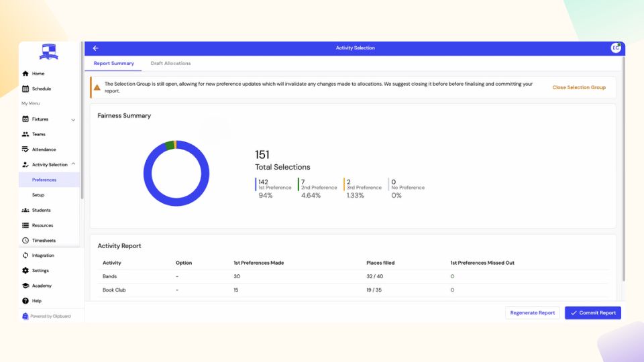Image resolution: width=644 pixels, height=362 pixels.
Task: Open the EC user avatar menu
Action: 615,48
